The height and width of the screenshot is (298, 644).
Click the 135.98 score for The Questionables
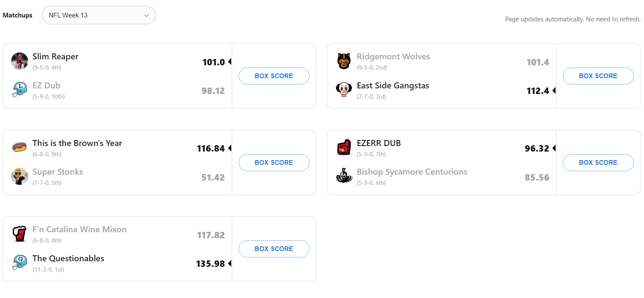coord(210,264)
